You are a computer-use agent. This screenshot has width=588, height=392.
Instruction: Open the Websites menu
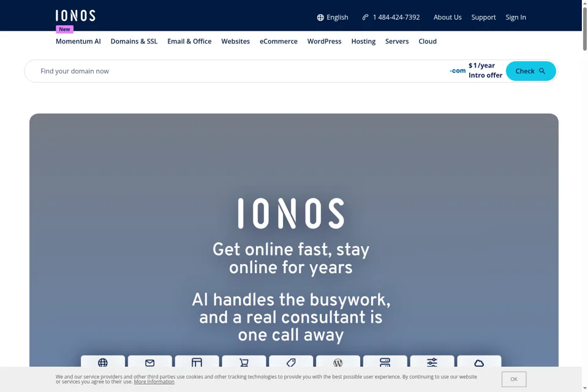(235, 41)
